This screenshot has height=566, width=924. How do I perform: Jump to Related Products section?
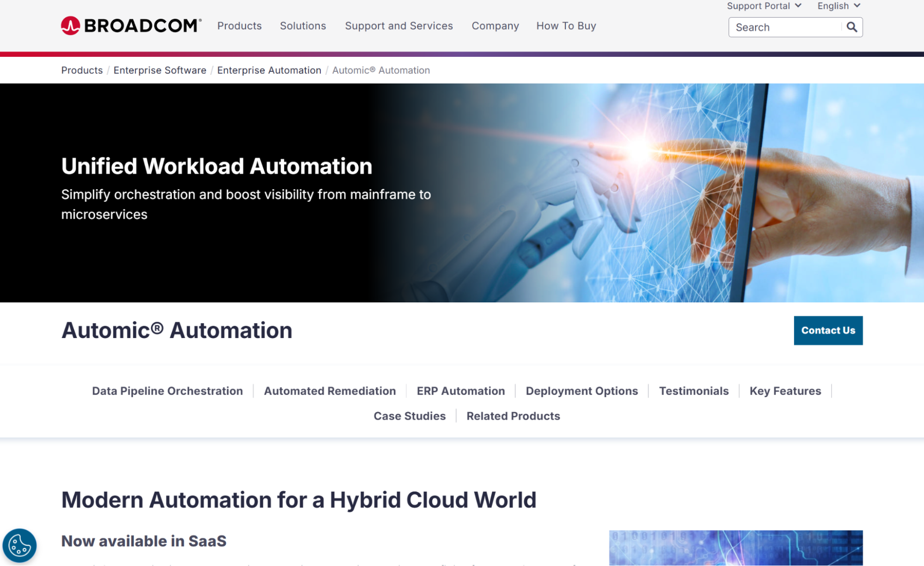click(x=513, y=416)
